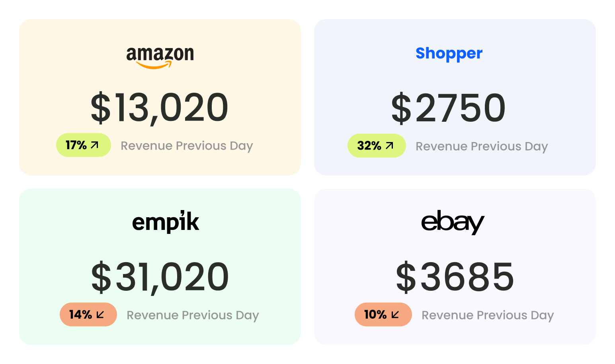615x364 pixels.
Task: Click the down arrow beside 10%
Action: (x=395, y=315)
